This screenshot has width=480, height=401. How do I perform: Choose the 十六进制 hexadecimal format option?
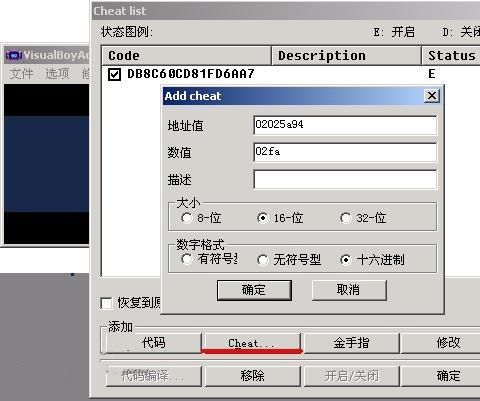(x=346, y=259)
